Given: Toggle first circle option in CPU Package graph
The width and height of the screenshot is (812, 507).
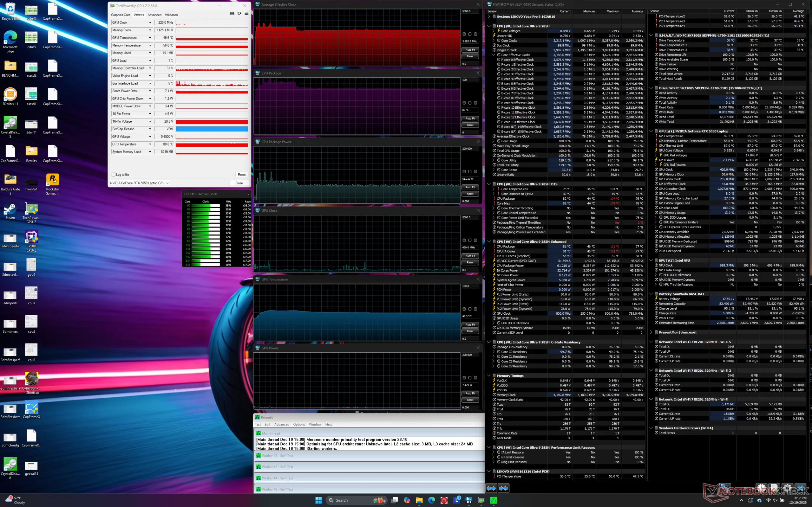Looking at the screenshot, I should (464, 103).
